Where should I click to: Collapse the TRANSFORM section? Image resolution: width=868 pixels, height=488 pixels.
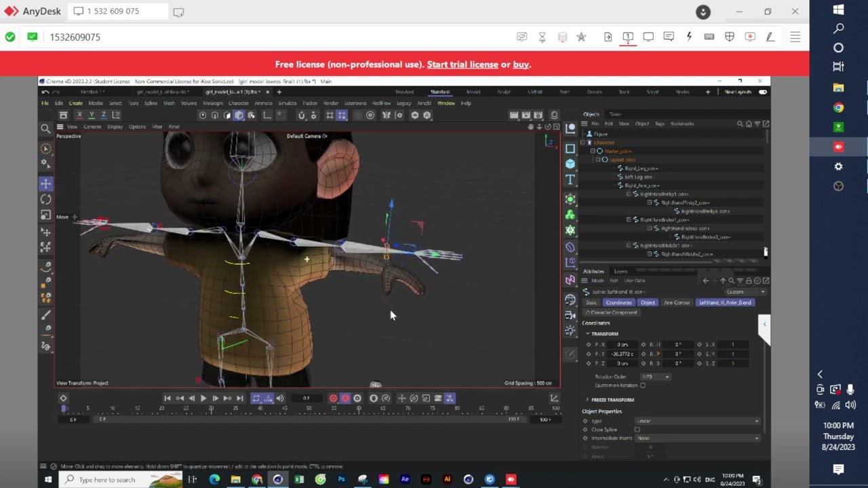point(588,333)
